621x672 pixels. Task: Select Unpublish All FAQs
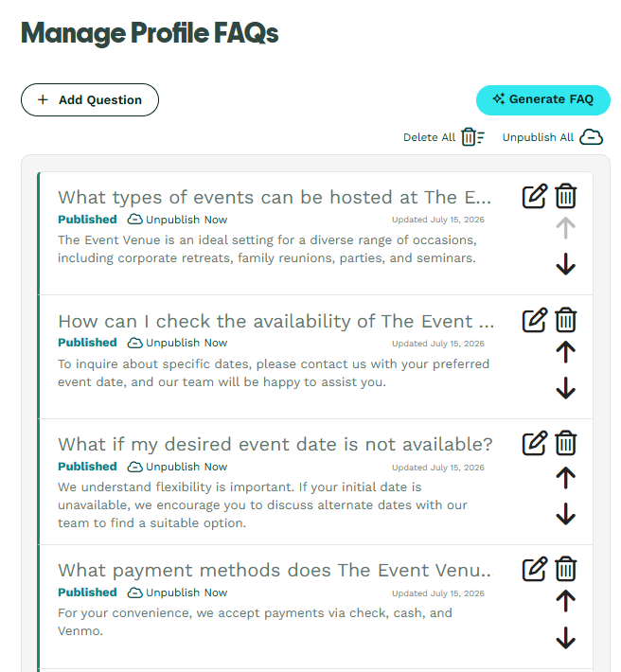553,137
